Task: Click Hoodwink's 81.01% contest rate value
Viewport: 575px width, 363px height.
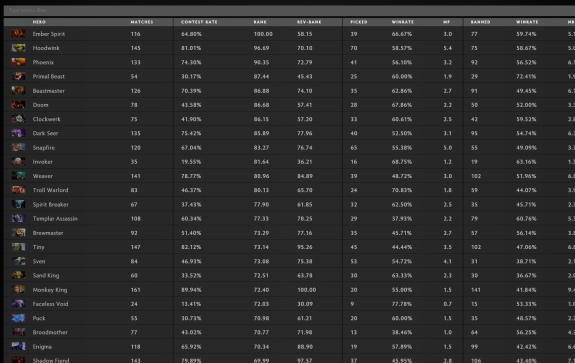Action: 191,48
